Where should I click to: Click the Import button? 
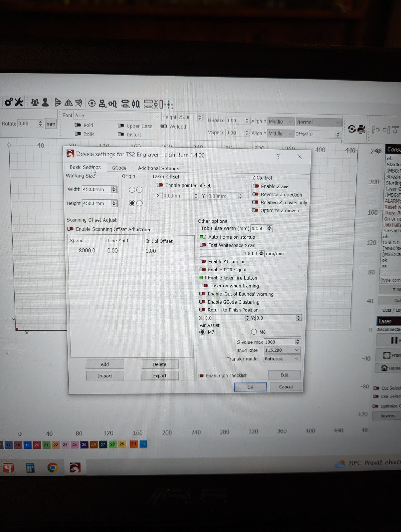[x=105, y=376]
